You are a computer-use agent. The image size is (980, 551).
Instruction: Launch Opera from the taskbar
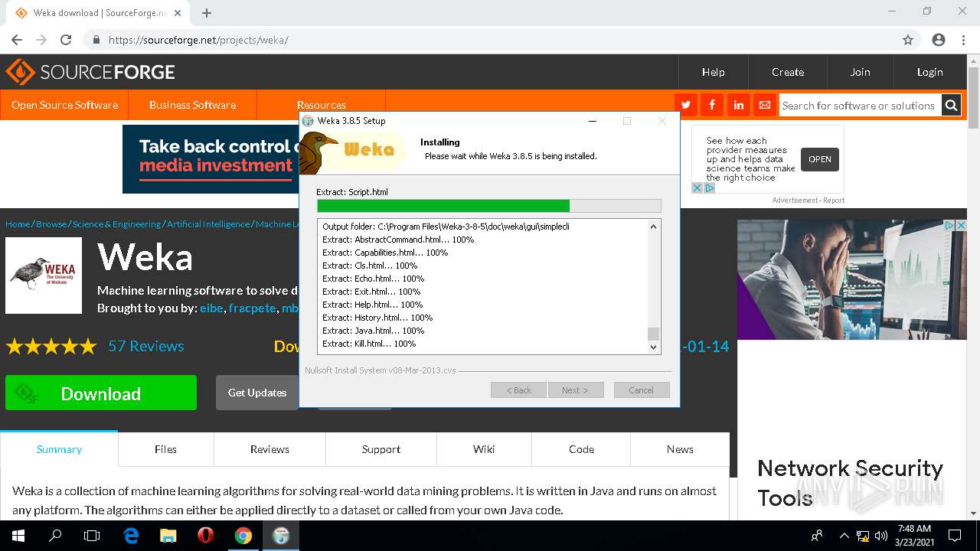(x=205, y=536)
